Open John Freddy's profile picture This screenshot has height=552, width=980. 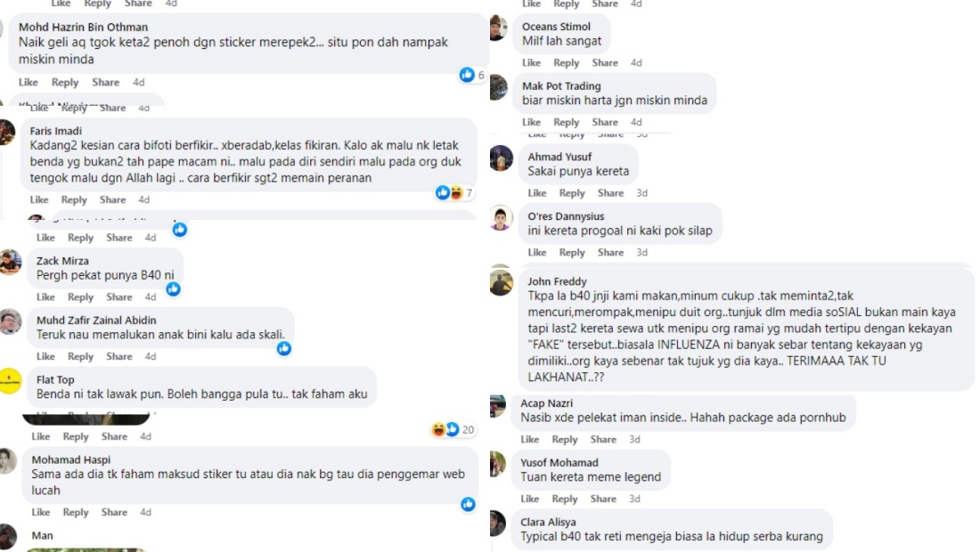click(x=501, y=283)
